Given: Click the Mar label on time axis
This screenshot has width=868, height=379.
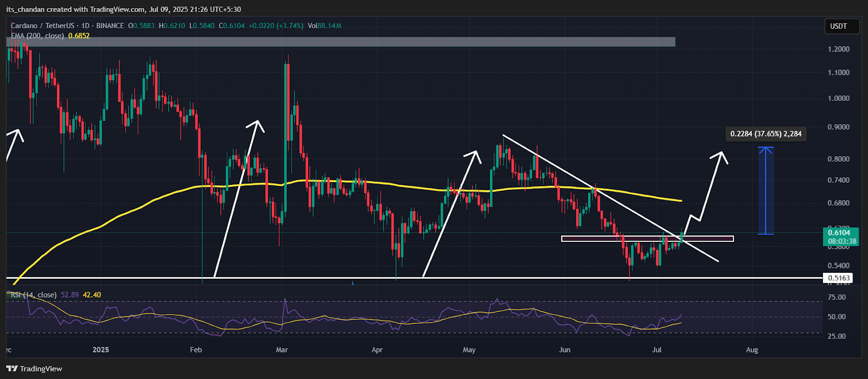Looking at the screenshot, I should click(x=282, y=350).
